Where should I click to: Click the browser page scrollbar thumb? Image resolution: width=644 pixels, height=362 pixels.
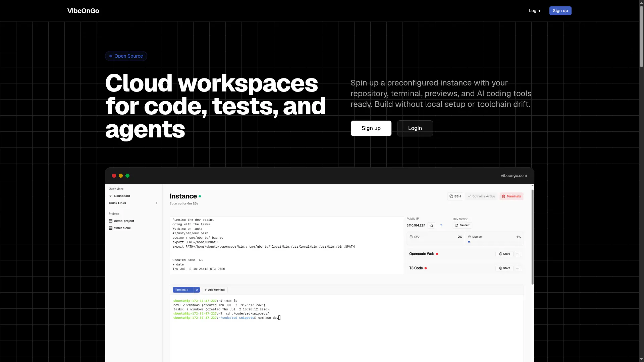tap(641, 36)
